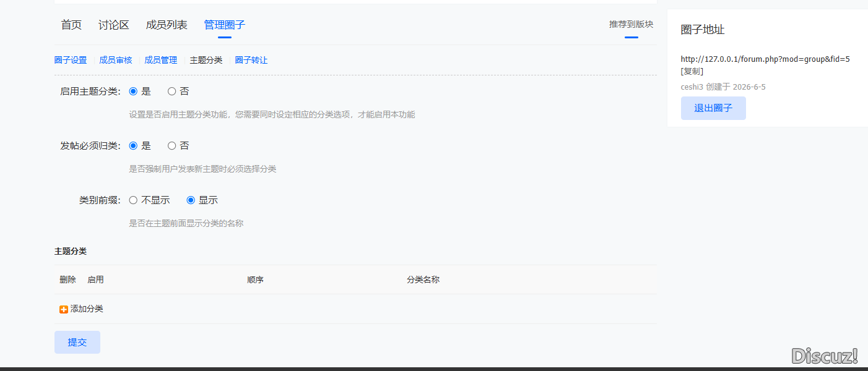
Task: Select 是 for 发帖必须归类
Action: 133,146
